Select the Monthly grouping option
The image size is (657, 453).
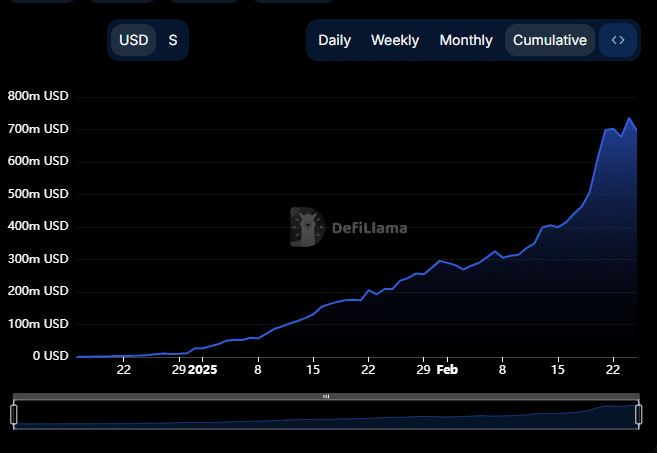[x=466, y=40]
